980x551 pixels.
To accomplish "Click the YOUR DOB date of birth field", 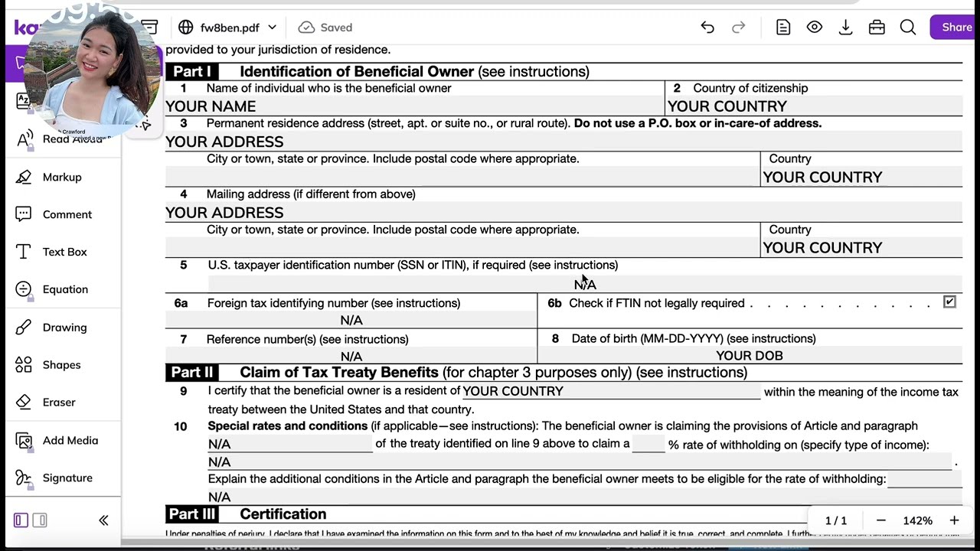I will (x=750, y=356).
